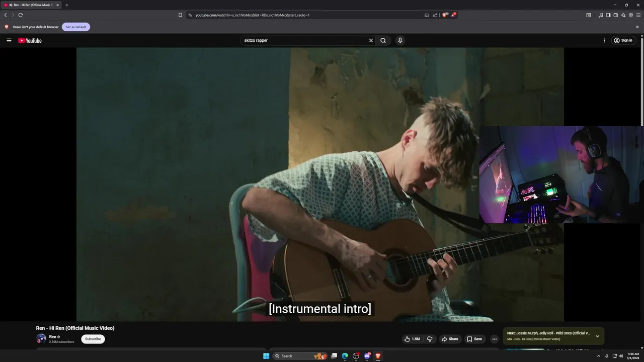The width and height of the screenshot is (644, 362).
Task: Open Brave Rewards triangle icon
Action: tap(453, 15)
